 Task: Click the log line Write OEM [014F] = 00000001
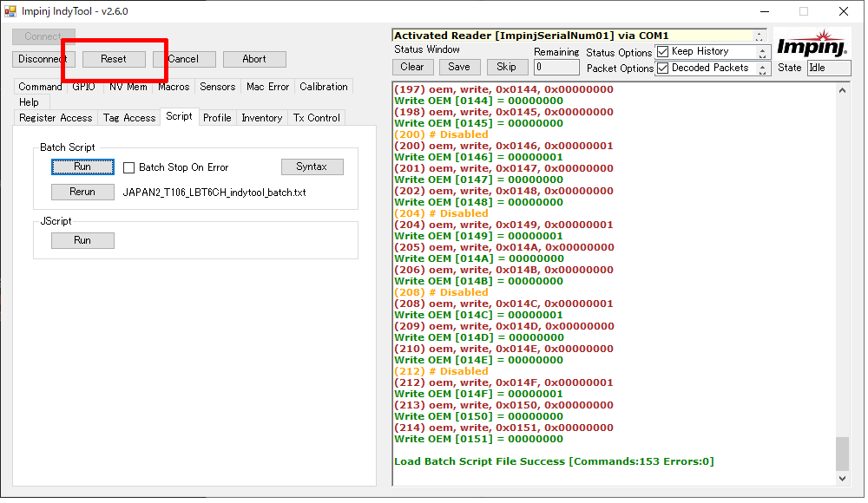479,395
